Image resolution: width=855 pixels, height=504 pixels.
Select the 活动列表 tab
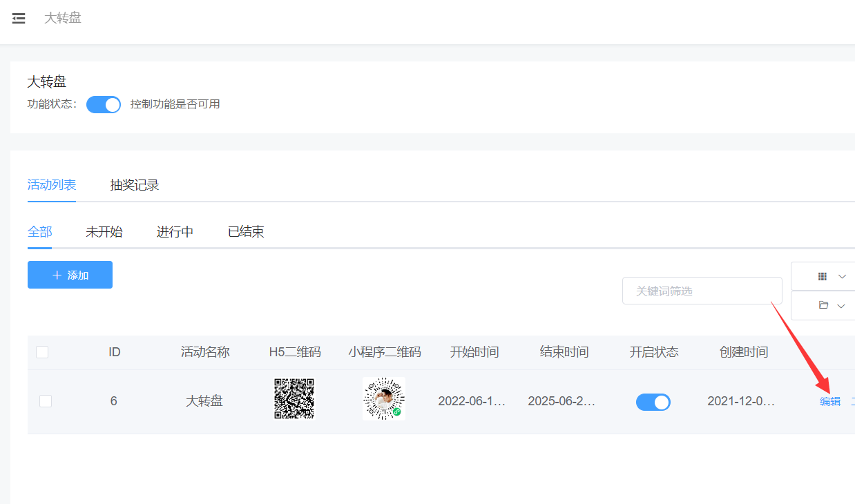pos(52,185)
